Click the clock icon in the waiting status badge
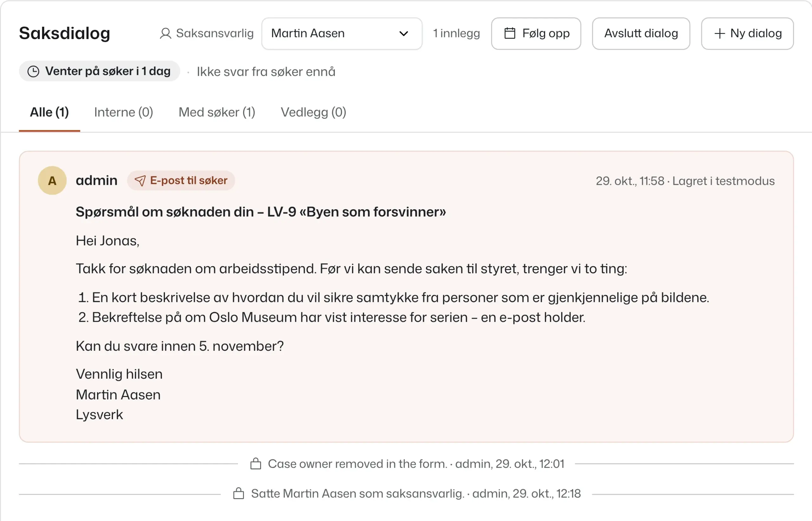This screenshot has height=521, width=812. [x=33, y=71]
